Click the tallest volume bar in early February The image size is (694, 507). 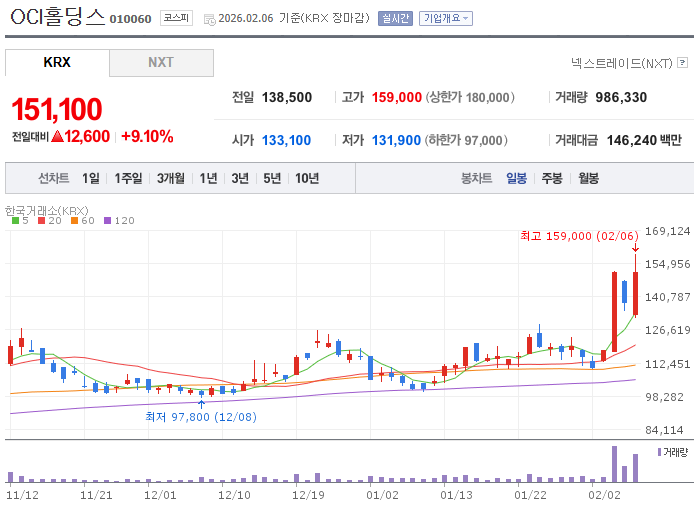point(614,464)
